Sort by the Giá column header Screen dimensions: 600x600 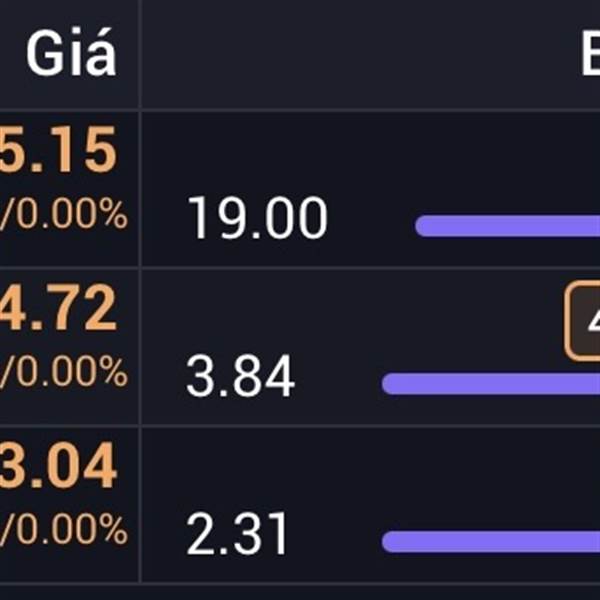(70, 54)
